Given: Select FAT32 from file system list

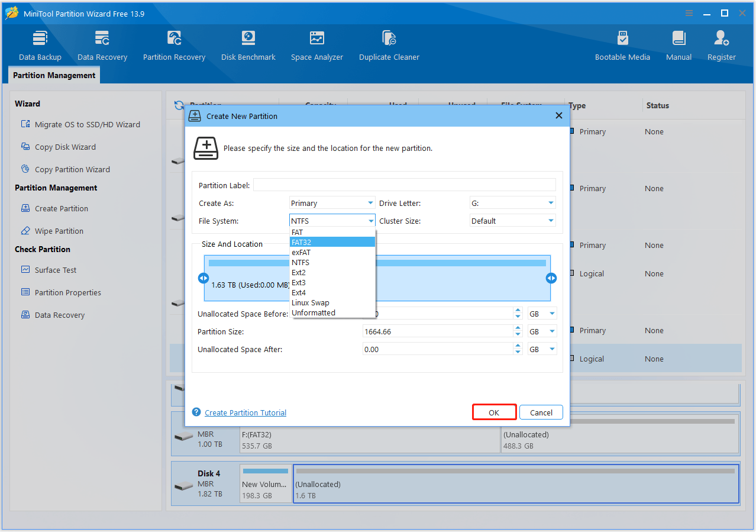Looking at the screenshot, I should click(332, 242).
